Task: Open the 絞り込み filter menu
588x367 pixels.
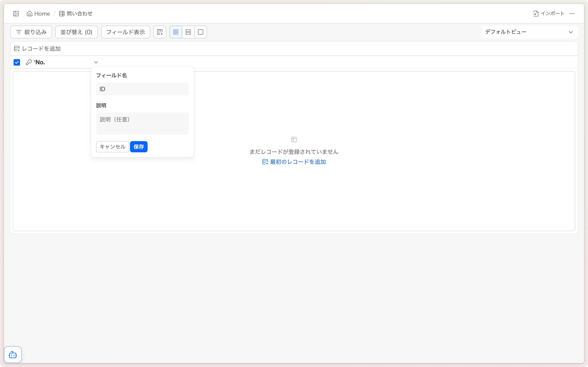Action: tap(31, 32)
